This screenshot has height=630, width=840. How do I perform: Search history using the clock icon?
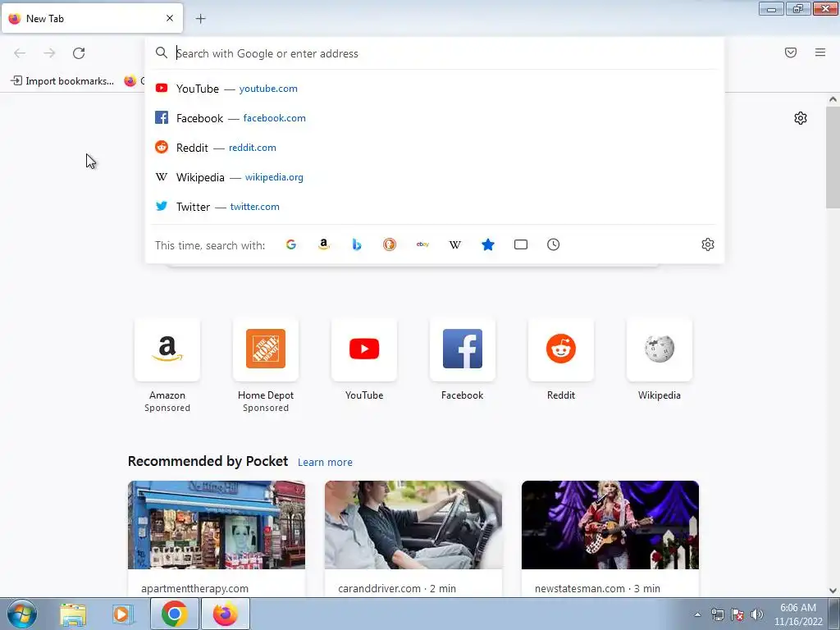(x=554, y=244)
